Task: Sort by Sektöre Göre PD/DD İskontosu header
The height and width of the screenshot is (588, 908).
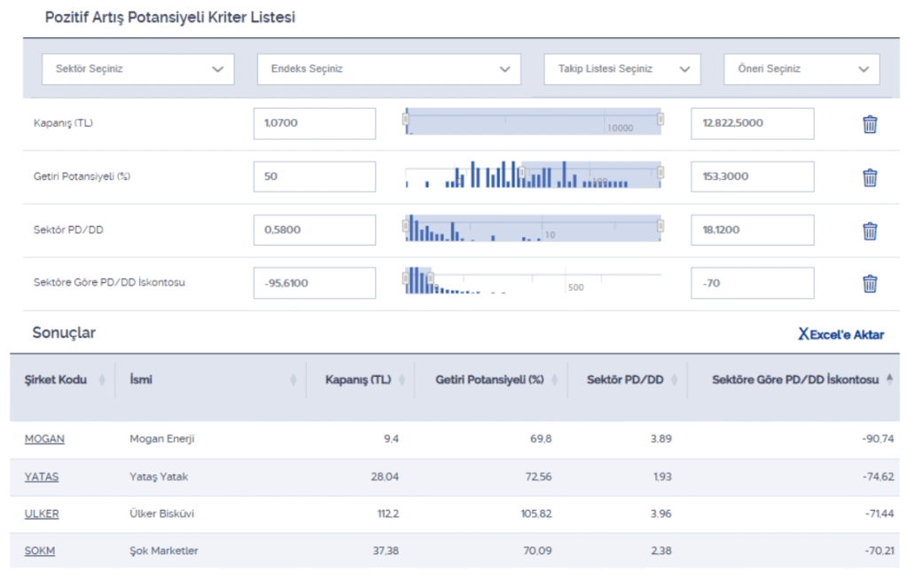Action: [795, 380]
